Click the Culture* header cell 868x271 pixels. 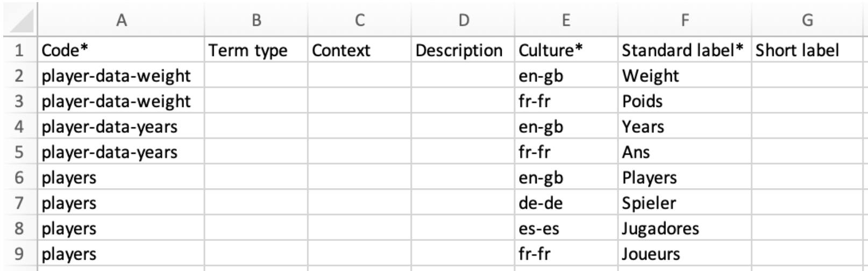pos(566,50)
